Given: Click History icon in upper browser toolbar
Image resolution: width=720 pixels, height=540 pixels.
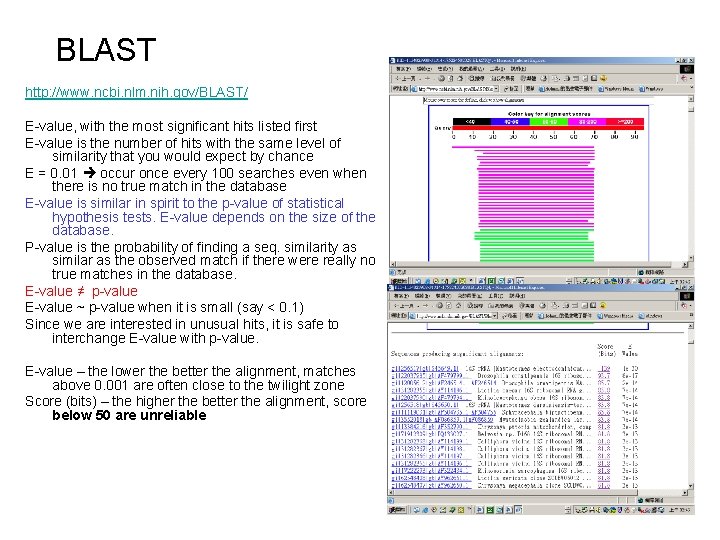Looking at the screenshot, I should [543, 79].
